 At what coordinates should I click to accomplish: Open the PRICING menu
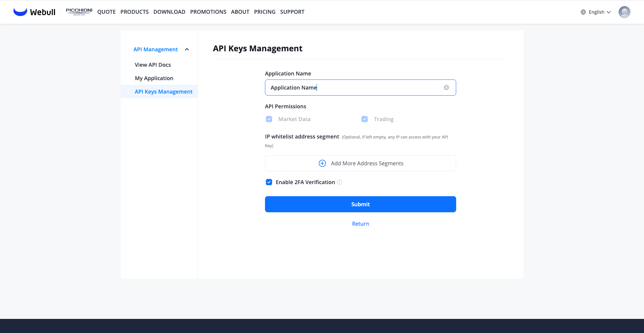pos(265,12)
